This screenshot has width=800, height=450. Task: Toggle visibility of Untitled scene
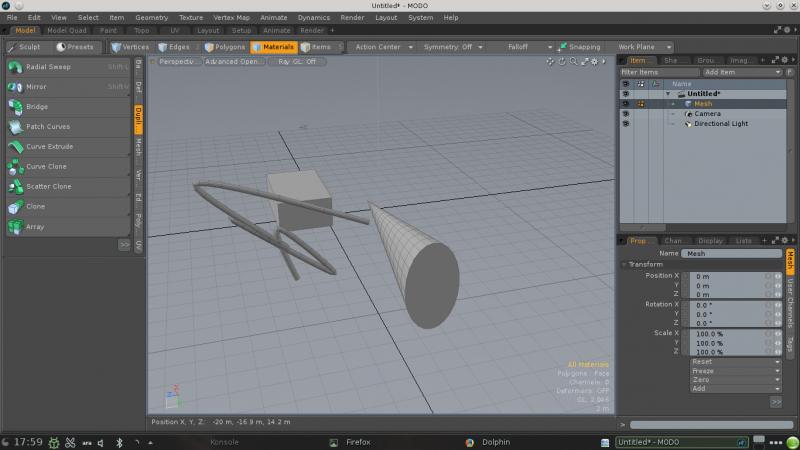(x=626, y=94)
